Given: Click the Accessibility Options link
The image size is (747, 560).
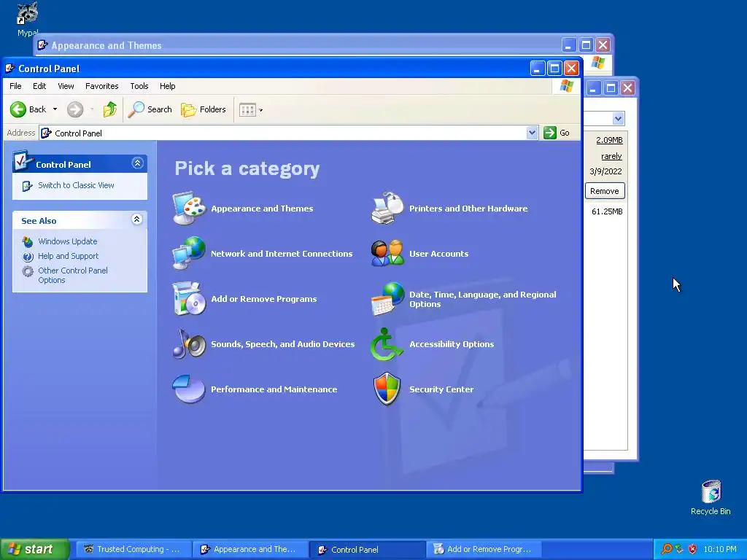Looking at the screenshot, I should pos(452,344).
